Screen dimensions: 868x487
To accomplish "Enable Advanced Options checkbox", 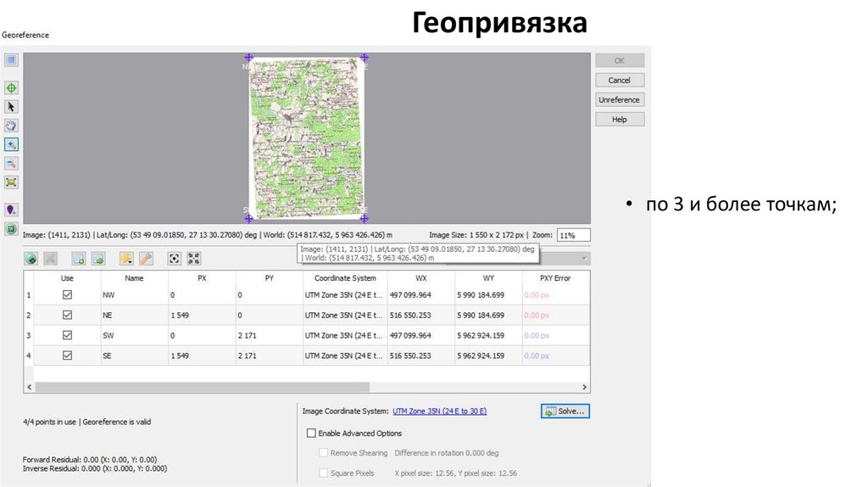I will (311, 434).
